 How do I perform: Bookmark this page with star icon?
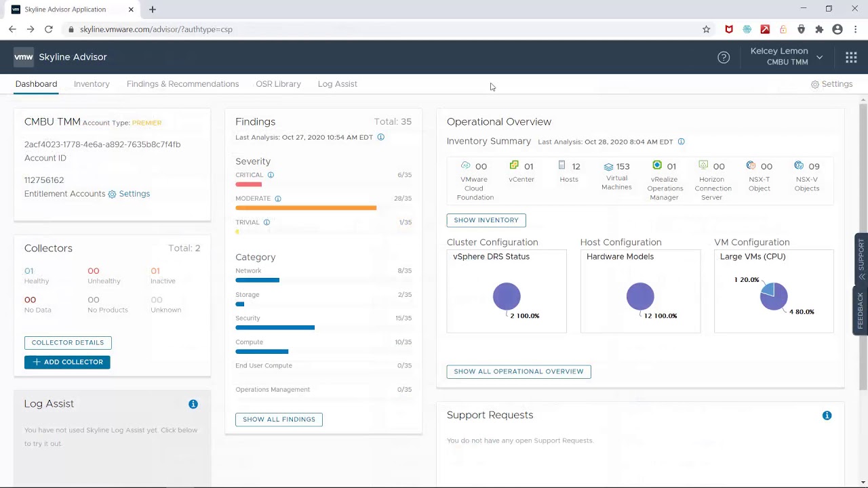click(706, 29)
